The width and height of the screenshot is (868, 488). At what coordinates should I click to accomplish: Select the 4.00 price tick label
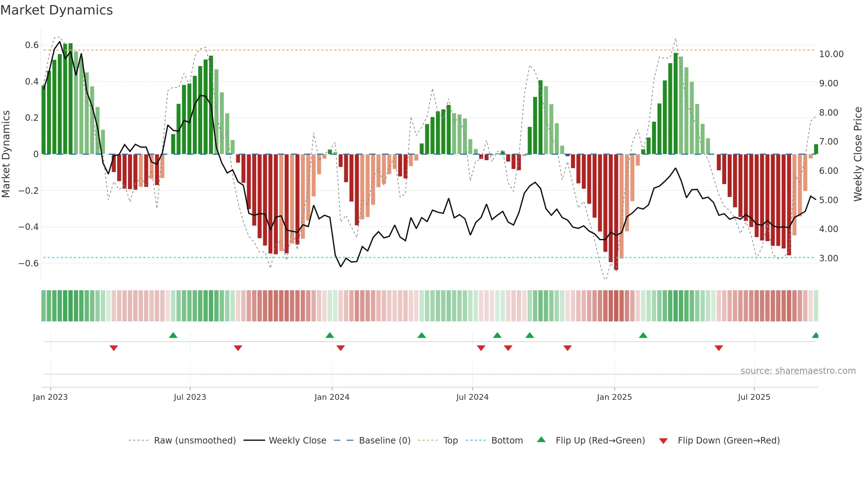[829, 229]
